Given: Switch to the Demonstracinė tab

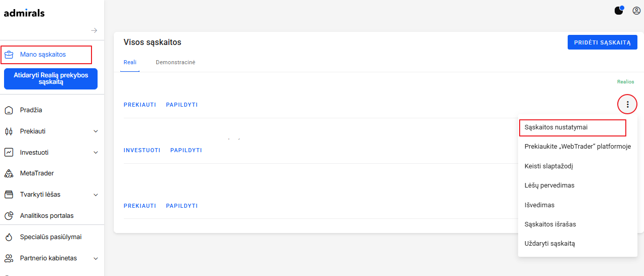Looking at the screenshot, I should tap(175, 62).
